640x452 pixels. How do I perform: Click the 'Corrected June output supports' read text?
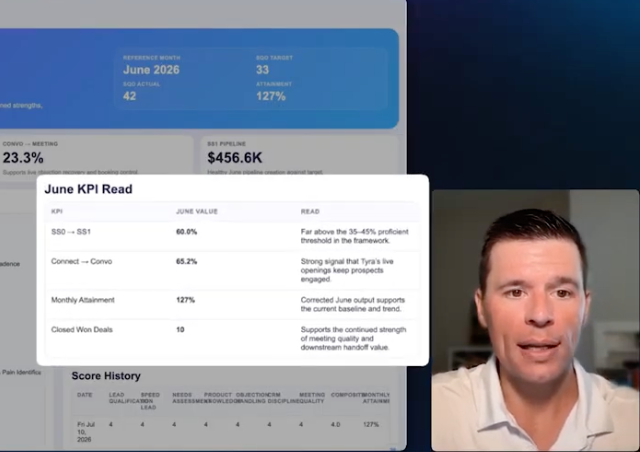(x=353, y=304)
